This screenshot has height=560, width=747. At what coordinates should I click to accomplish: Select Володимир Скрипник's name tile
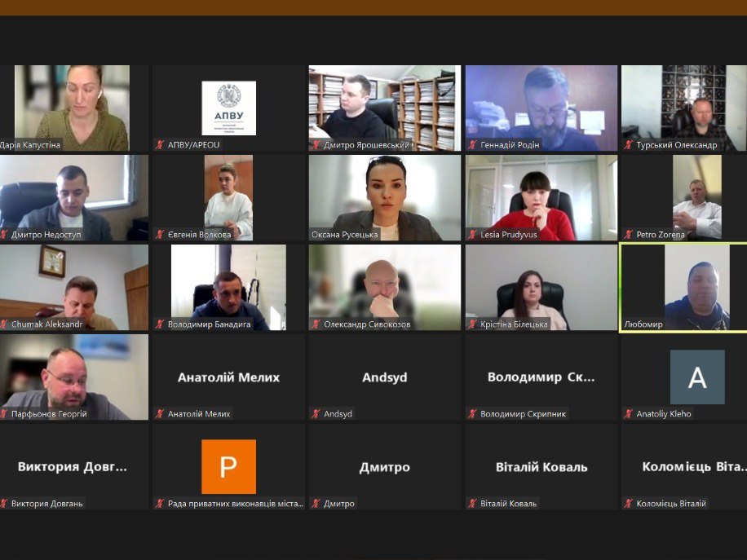click(x=541, y=377)
